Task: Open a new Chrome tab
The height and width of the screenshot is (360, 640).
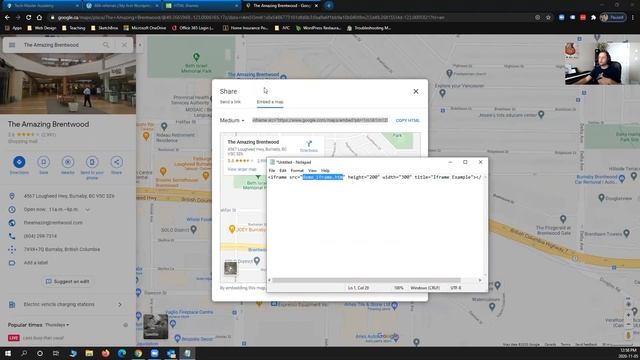Action: (x=329, y=6)
